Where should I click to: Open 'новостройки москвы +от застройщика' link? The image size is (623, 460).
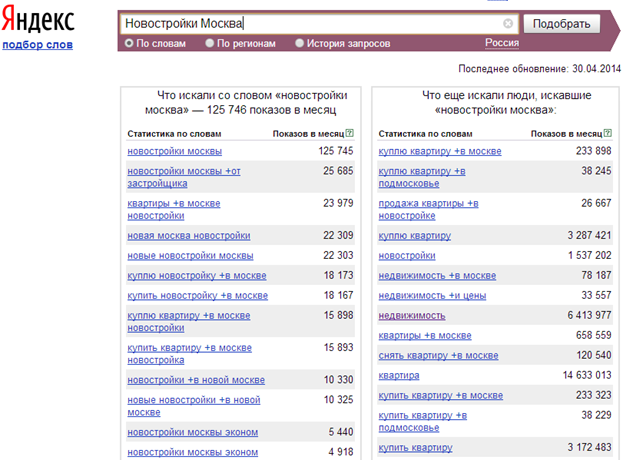coord(184,177)
